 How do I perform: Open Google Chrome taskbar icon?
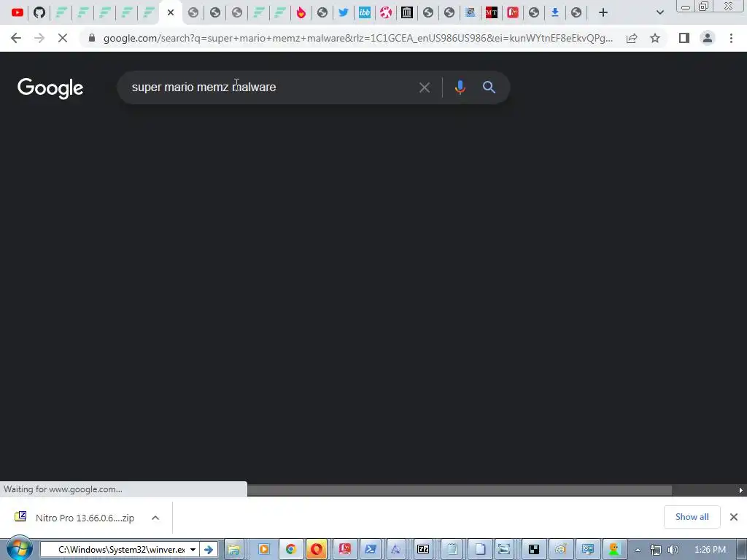(290, 550)
